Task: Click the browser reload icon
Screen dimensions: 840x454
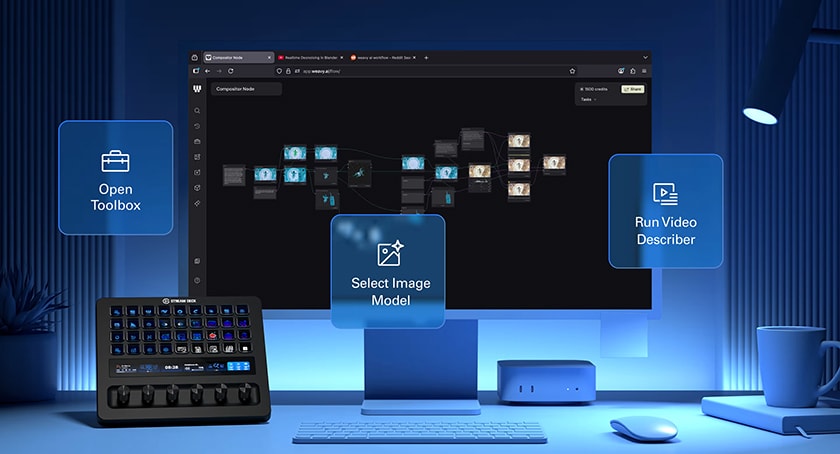Action: point(231,71)
